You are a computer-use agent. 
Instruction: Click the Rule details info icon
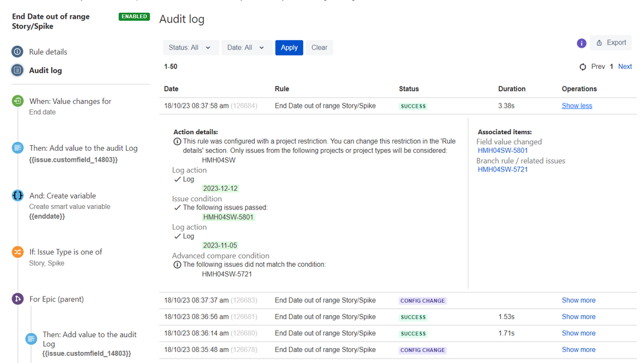(17, 52)
